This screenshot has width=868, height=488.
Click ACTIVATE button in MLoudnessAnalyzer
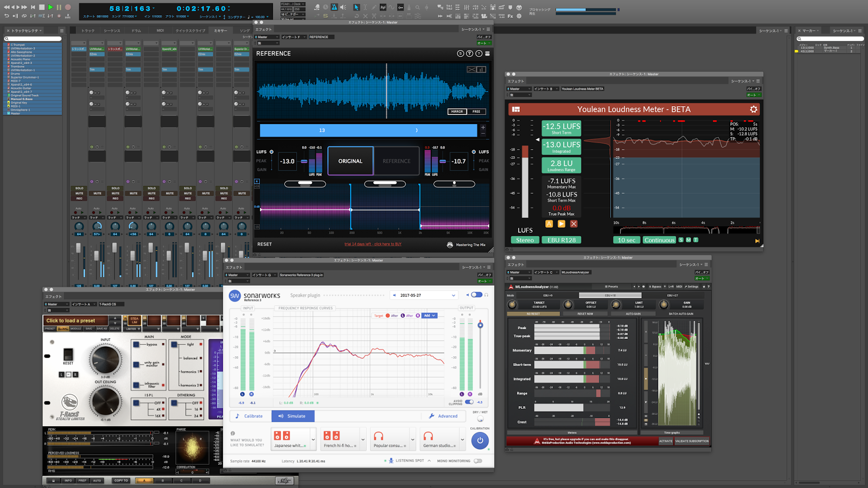(x=666, y=441)
